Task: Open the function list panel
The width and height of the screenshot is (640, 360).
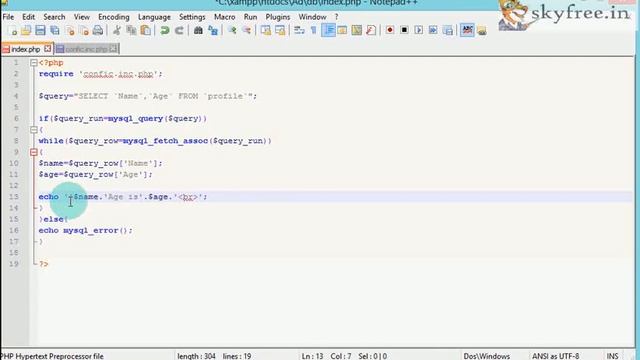Action: 371,31
